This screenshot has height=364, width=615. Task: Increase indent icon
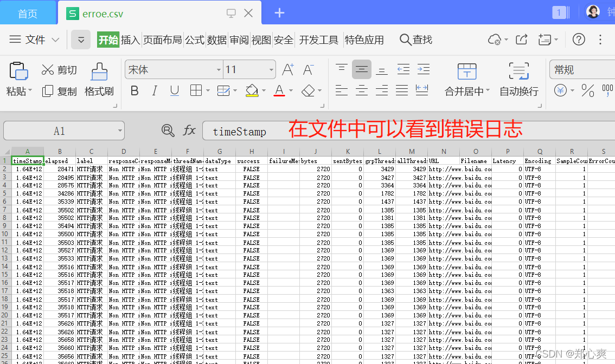[424, 69]
